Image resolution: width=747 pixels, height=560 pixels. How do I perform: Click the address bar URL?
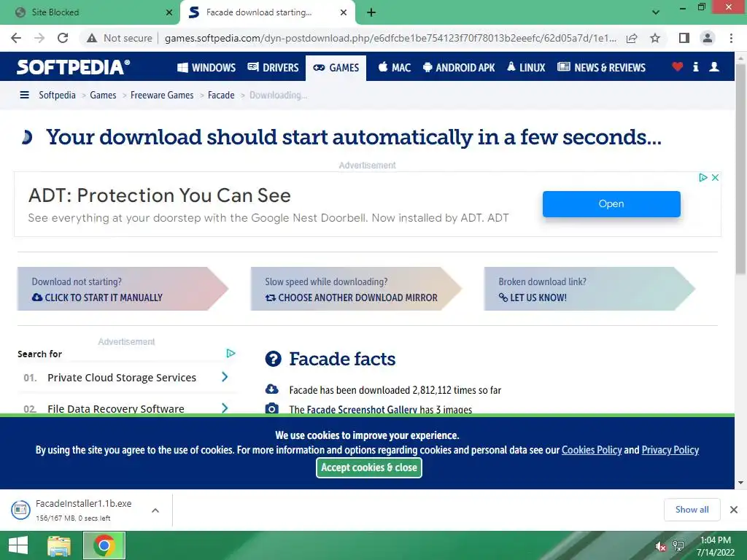(391, 38)
